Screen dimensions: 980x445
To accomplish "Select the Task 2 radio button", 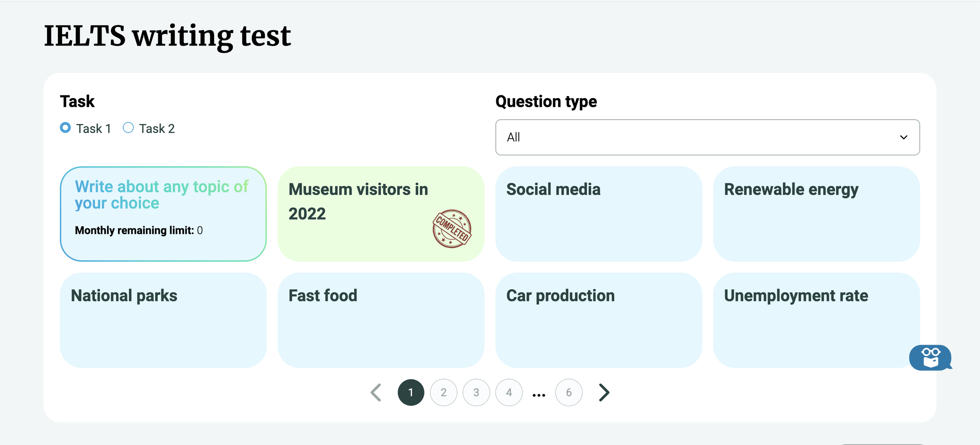I will [x=128, y=128].
